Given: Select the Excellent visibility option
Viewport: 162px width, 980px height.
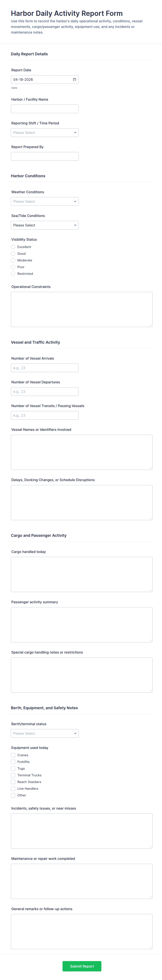Looking at the screenshot, I should point(13,247).
